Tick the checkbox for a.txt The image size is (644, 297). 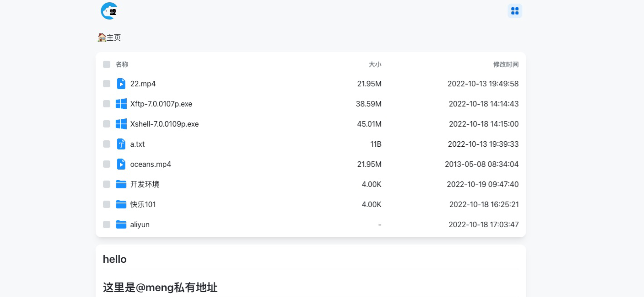(x=106, y=144)
